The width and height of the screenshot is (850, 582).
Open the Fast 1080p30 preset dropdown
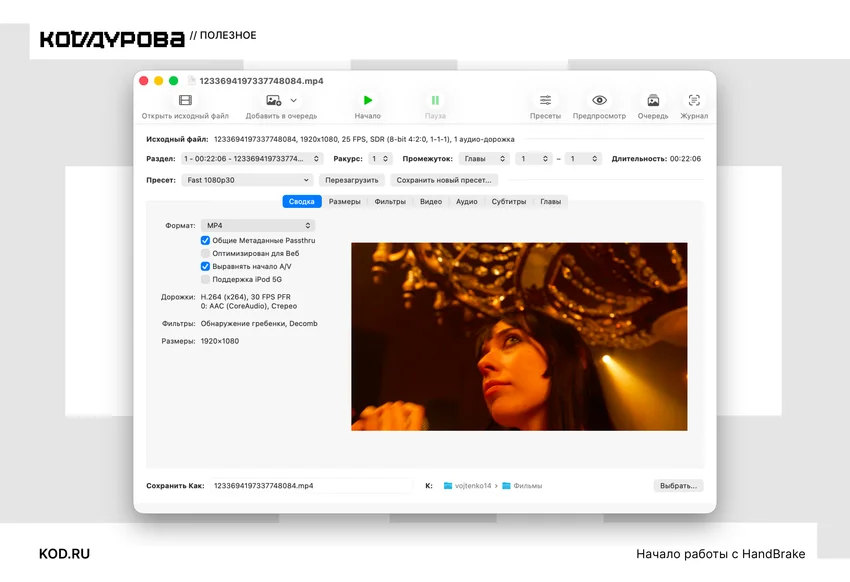pyautogui.click(x=247, y=180)
